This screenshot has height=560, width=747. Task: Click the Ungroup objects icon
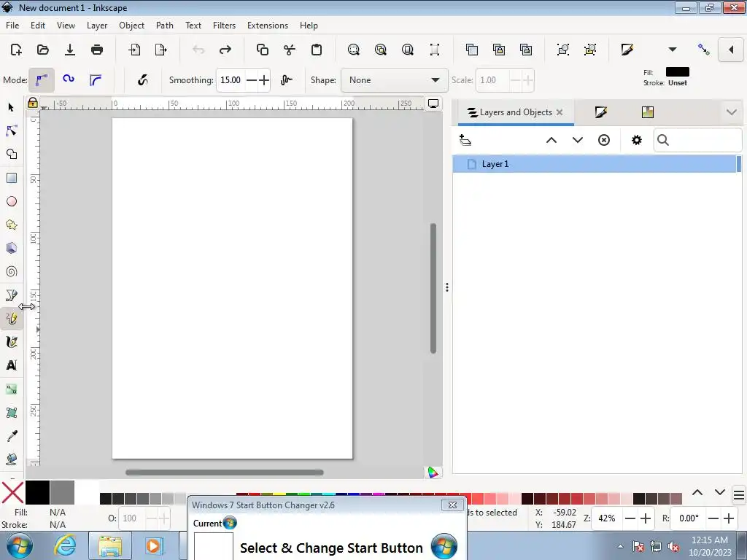pos(590,50)
